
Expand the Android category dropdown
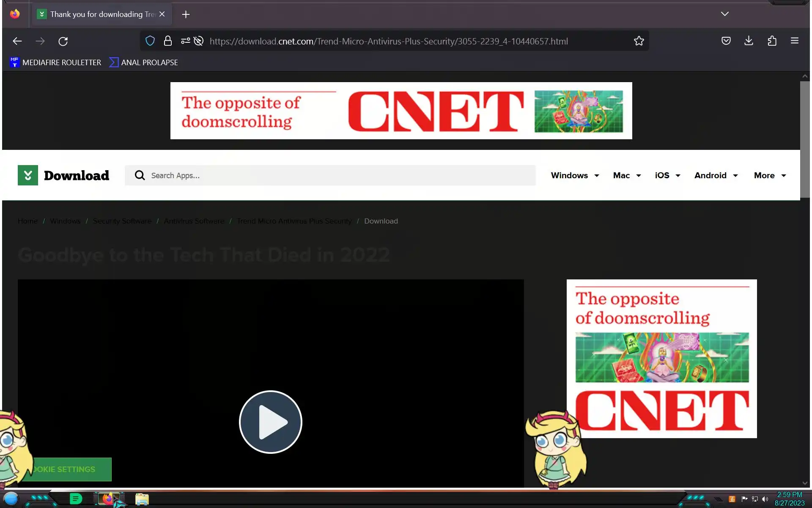[x=716, y=175]
